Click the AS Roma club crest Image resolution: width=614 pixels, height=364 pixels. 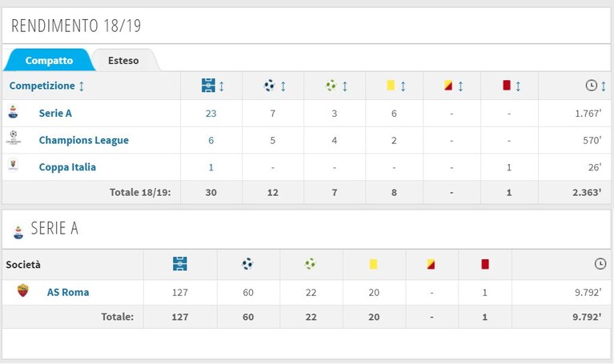(23, 291)
